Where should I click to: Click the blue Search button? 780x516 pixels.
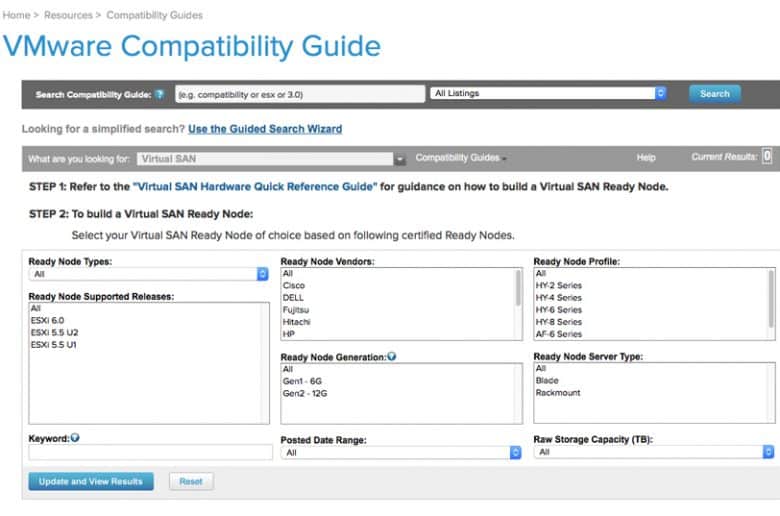point(715,94)
